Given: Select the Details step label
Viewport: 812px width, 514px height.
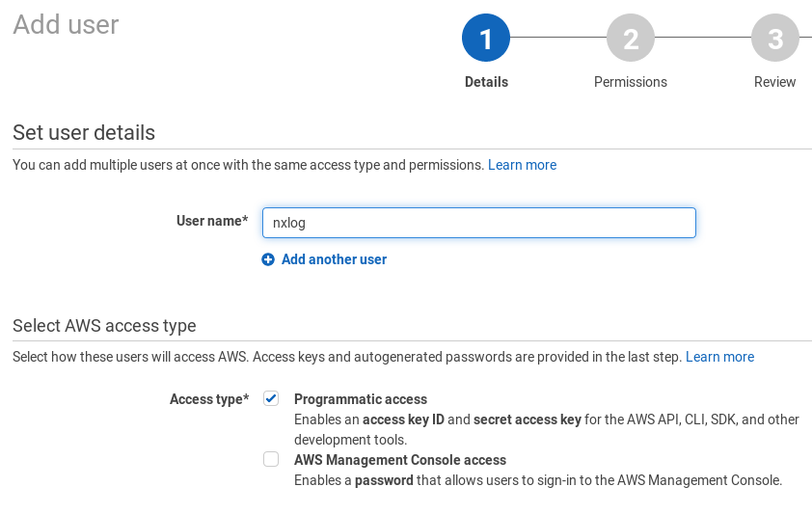Looking at the screenshot, I should click(x=486, y=82).
